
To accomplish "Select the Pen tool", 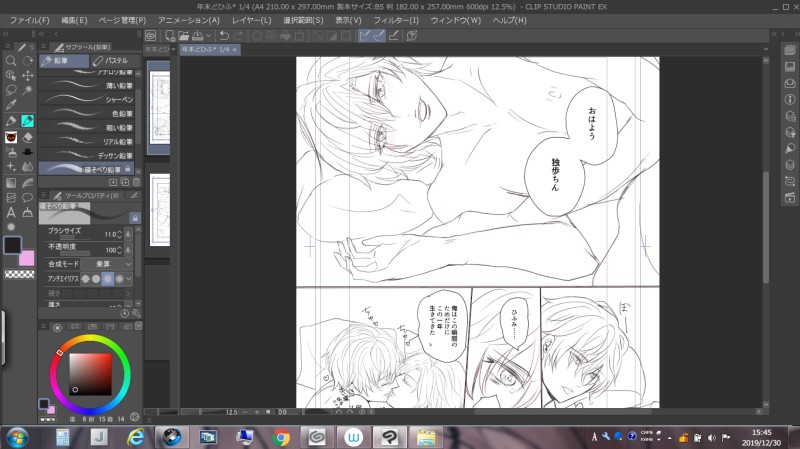I will tap(11, 121).
